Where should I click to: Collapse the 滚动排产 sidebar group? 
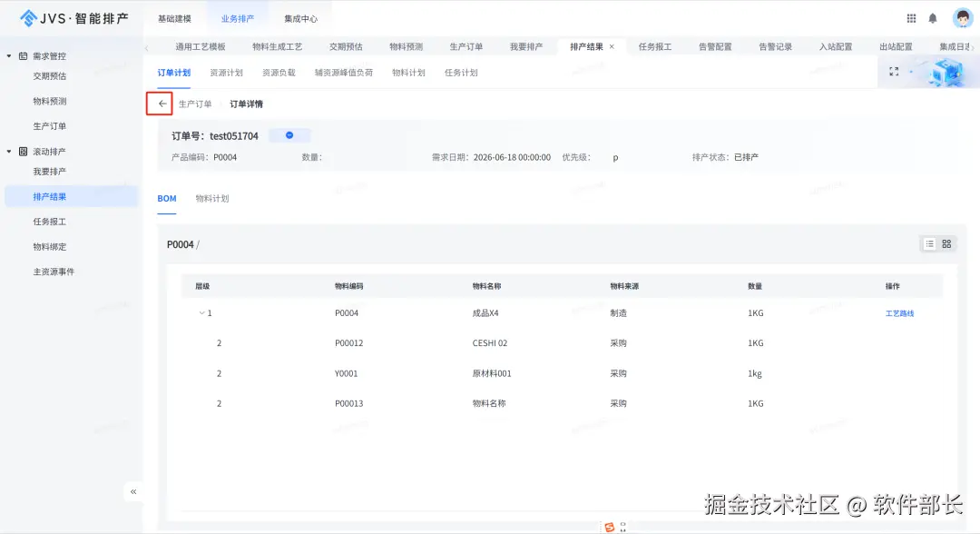point(9,152)
